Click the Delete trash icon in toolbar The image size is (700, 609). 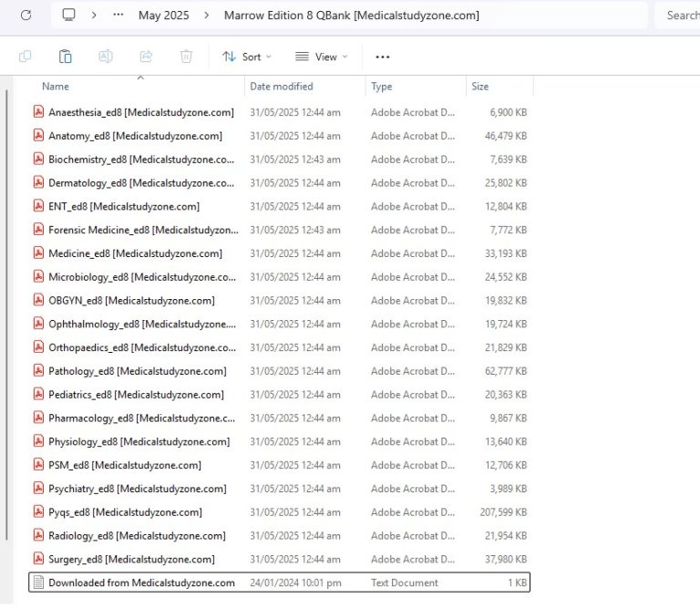pos(186,57)
